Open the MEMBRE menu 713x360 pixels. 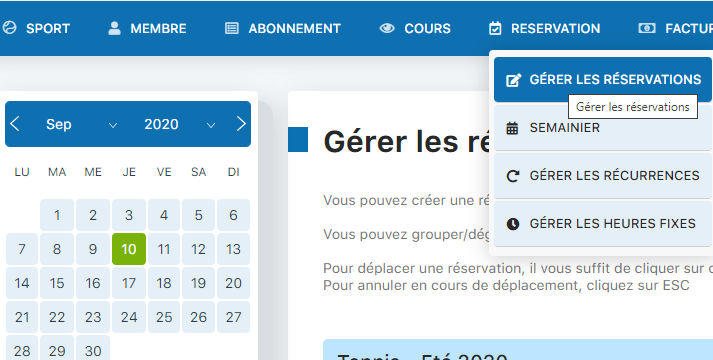[x=147, y=28]
